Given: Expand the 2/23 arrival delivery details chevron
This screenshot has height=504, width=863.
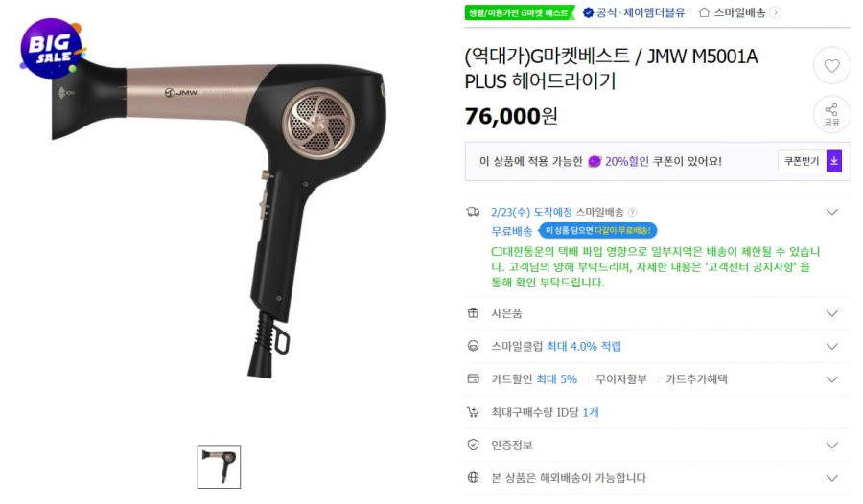Looking at the screenshot, I should tap(831, 212).
